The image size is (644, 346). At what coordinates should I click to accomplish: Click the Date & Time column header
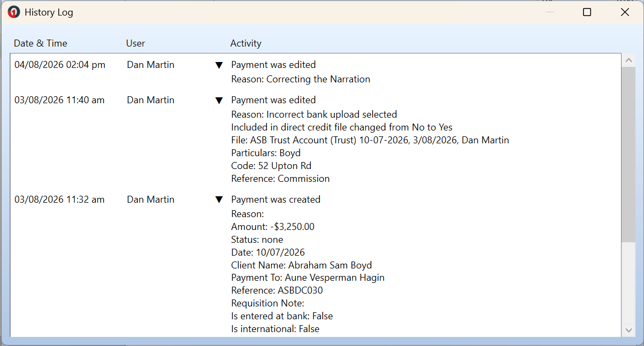pos(41,43)
